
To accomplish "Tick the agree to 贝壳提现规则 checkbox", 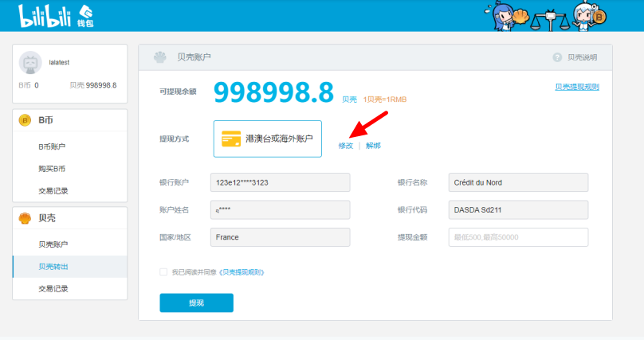I will pyautogui.click(x=163, y=272).
